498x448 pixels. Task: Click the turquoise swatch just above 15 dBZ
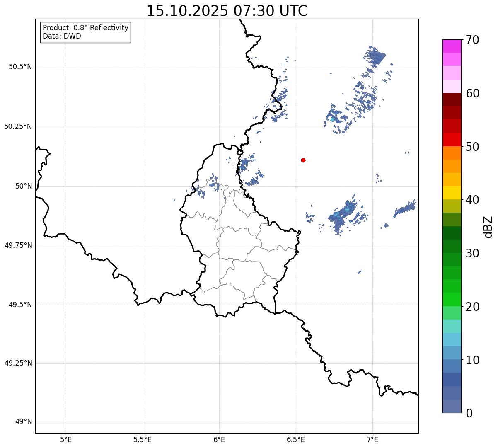pyautogui.click(x=452, y=326)
